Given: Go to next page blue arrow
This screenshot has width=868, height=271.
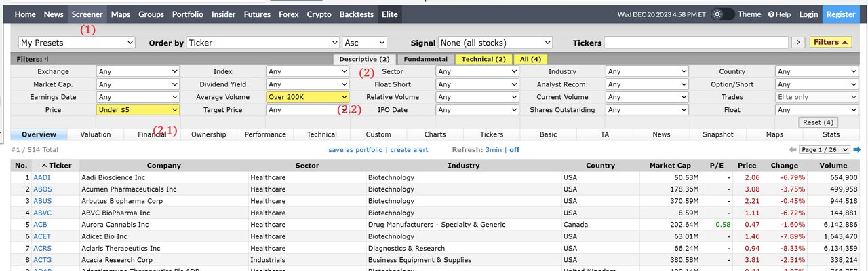Looking at the screenshot, I should (x=856, y=149).
